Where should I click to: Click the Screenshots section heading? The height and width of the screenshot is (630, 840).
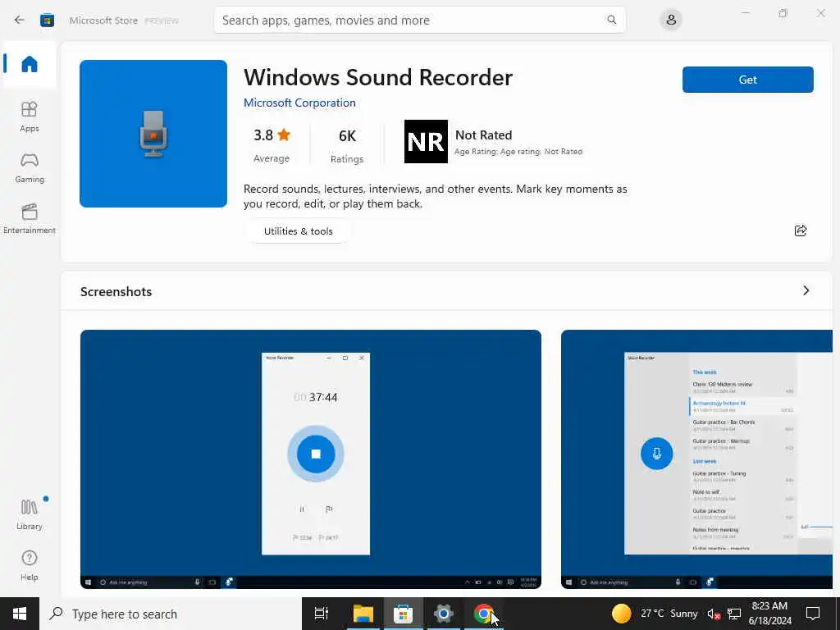click(116, 291)
